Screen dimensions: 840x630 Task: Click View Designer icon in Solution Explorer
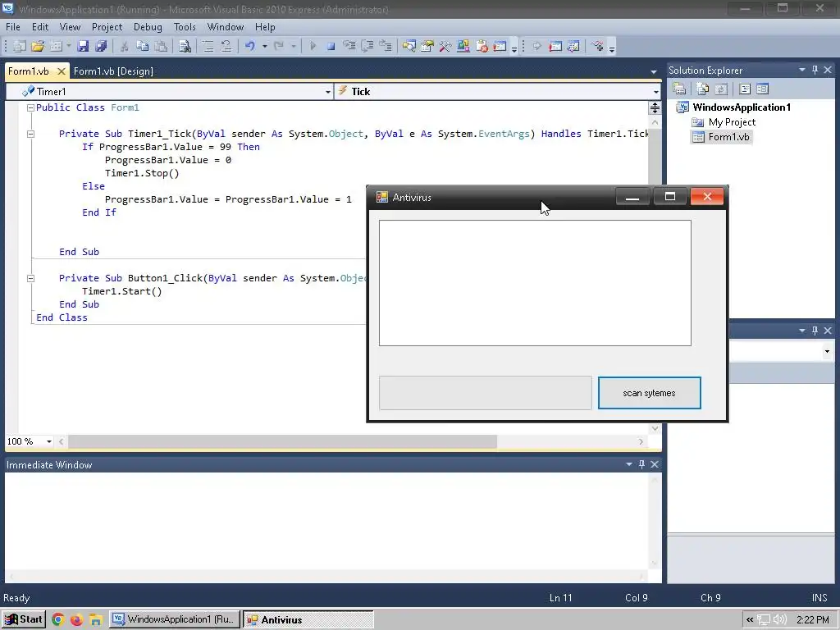(x=762, y=89)
